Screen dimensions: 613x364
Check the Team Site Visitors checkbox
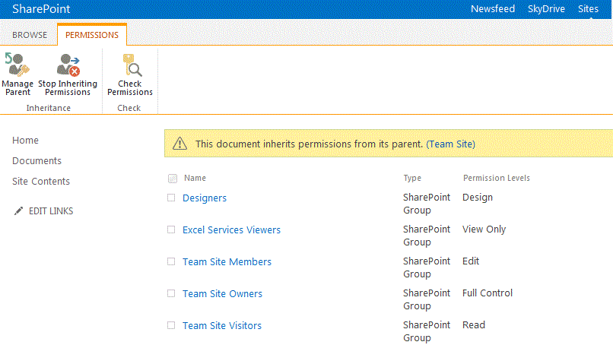coord(171,325)
